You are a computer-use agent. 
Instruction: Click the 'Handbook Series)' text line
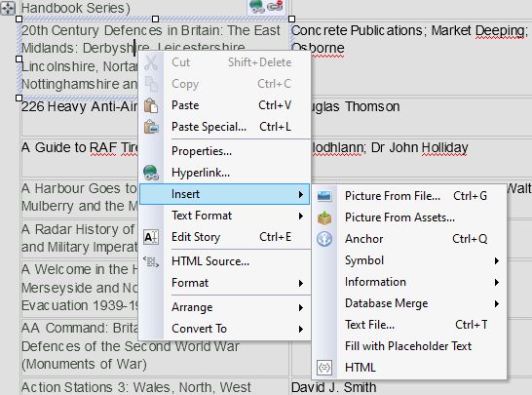76,8
